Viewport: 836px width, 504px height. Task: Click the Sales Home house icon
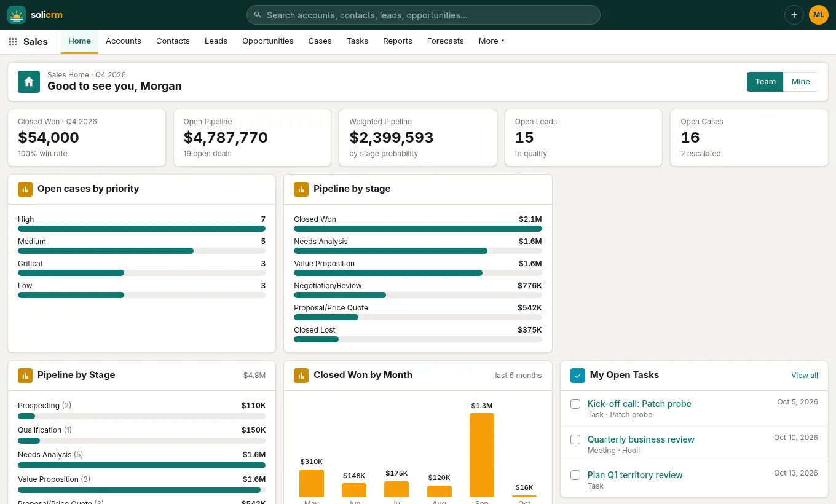coord(29,82)
